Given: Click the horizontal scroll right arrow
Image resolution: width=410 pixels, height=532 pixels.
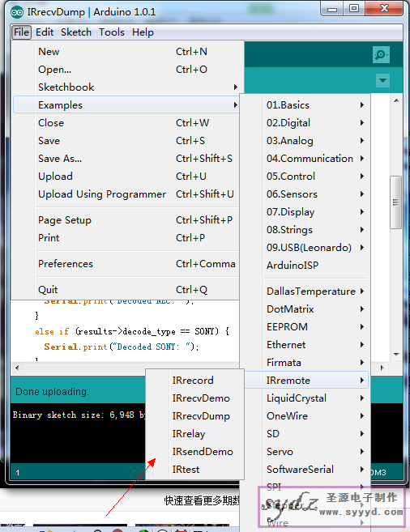Looking at the screenshot, I should [382, 368].
